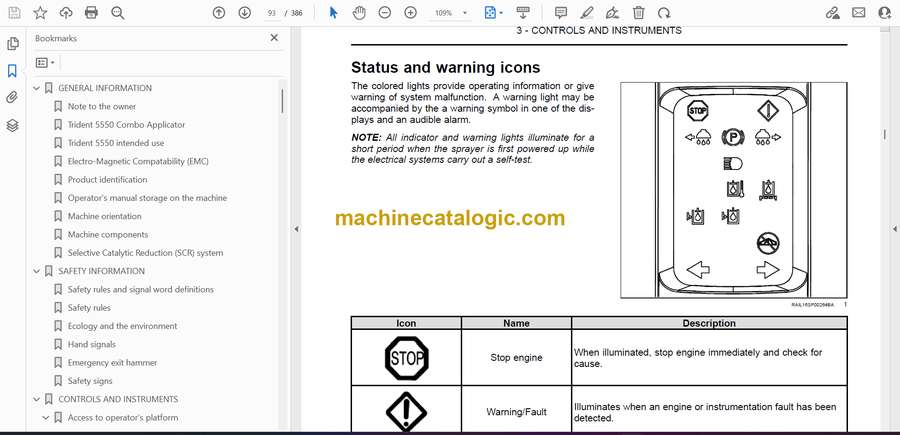The height and width of the screenshot is (435, 900).
Task: Open the Attachments paperclip panel
Action: coord(12,98)
